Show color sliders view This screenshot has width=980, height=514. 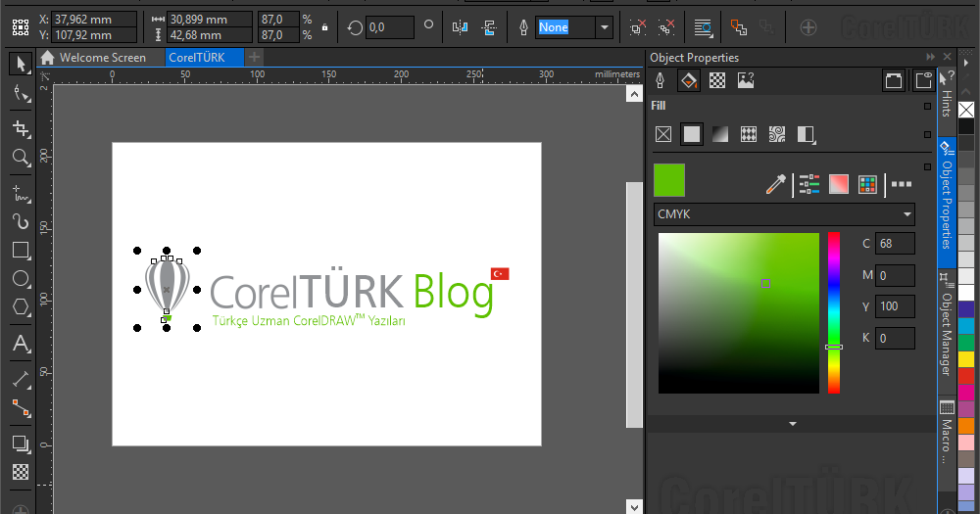[809, 184]
